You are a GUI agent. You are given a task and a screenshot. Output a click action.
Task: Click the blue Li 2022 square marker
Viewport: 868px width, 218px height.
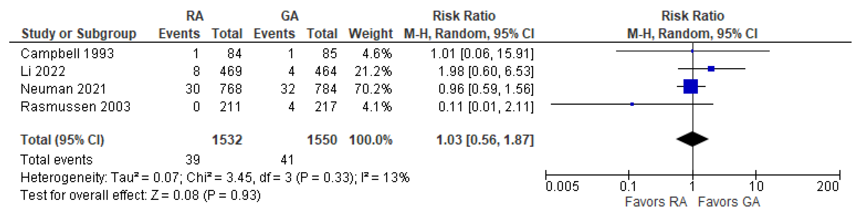[711, 69]
